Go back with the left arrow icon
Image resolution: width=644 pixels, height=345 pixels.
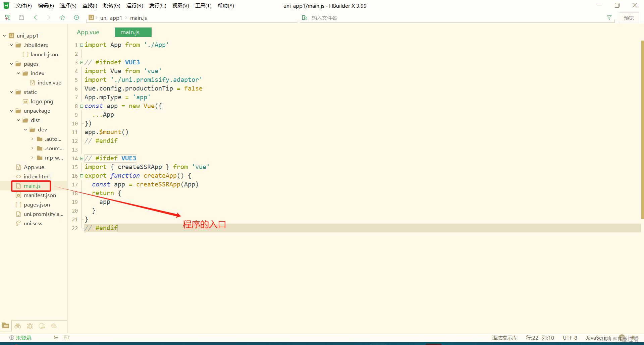pos(35,17)
